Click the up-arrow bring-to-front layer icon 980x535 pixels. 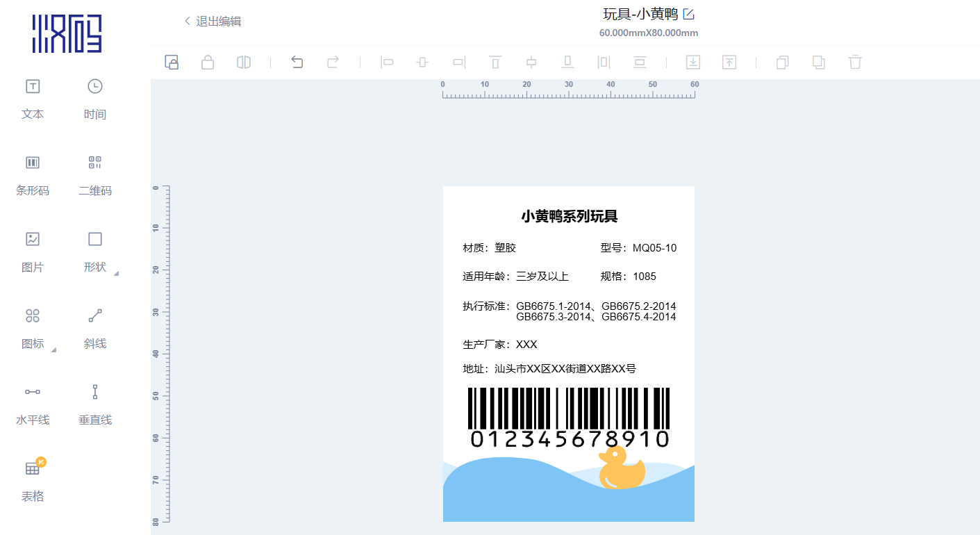(x=729, y=63)
